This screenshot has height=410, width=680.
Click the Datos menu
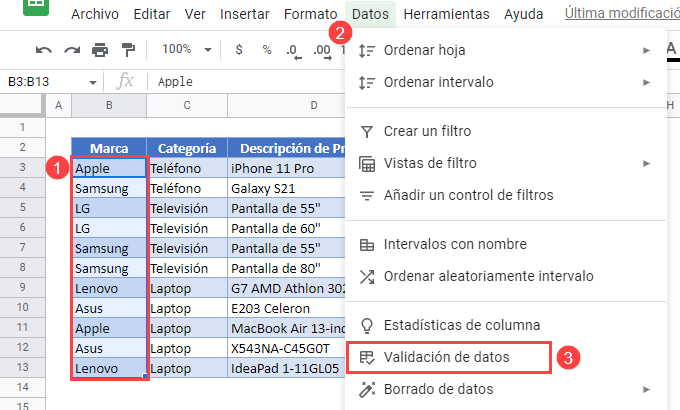click(370, 14)
